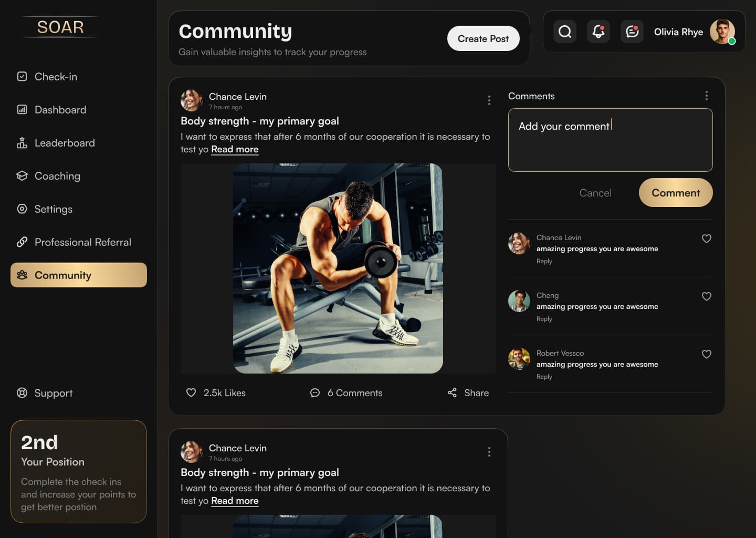Click 6 Comments on first post
The image size is (756, 538).
coord(355,393)
